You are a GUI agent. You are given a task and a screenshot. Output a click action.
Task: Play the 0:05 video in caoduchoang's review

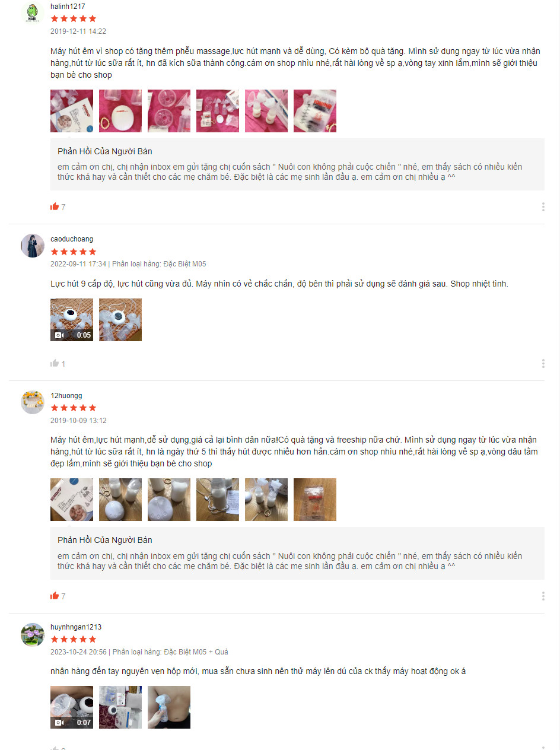tap(72, 320)
